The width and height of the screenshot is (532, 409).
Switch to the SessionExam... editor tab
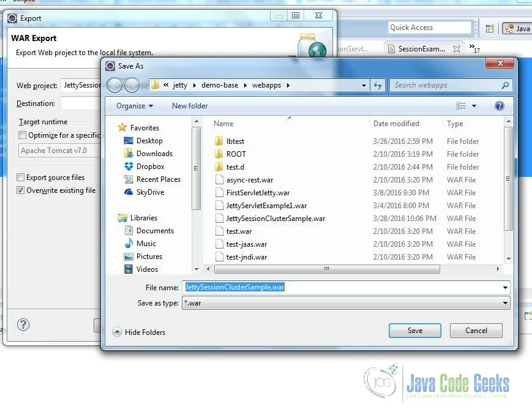point(421,49)
